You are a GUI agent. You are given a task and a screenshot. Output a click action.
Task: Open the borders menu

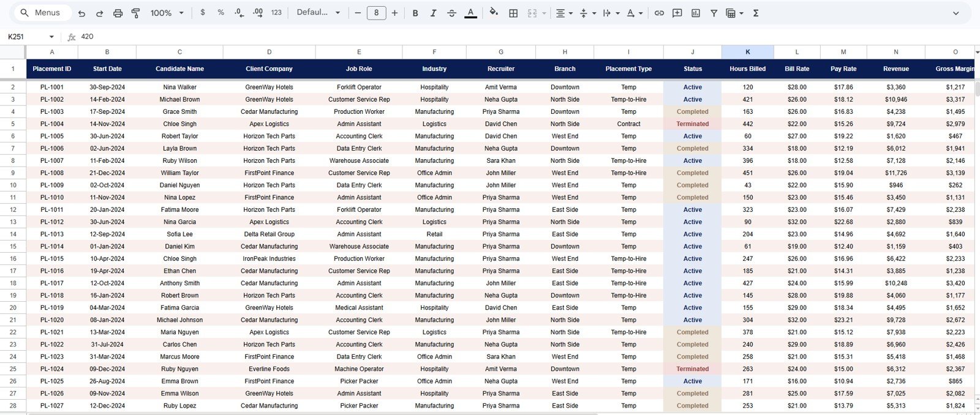pos(513,13)
